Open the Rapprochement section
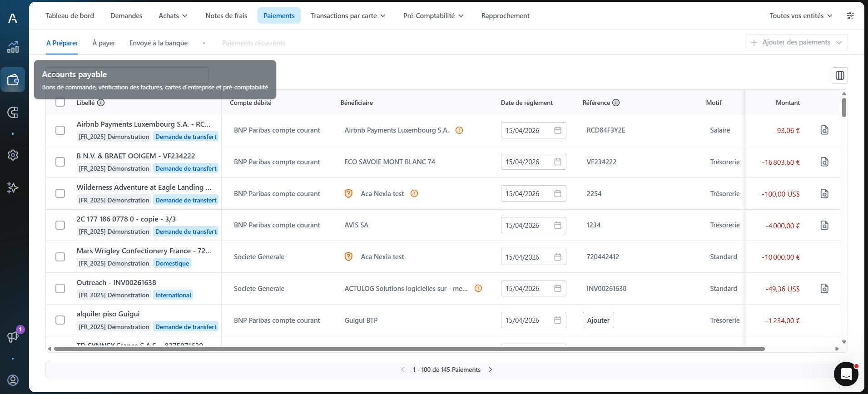This screenshot has width=868, height=394. click(x=505, y=15)
